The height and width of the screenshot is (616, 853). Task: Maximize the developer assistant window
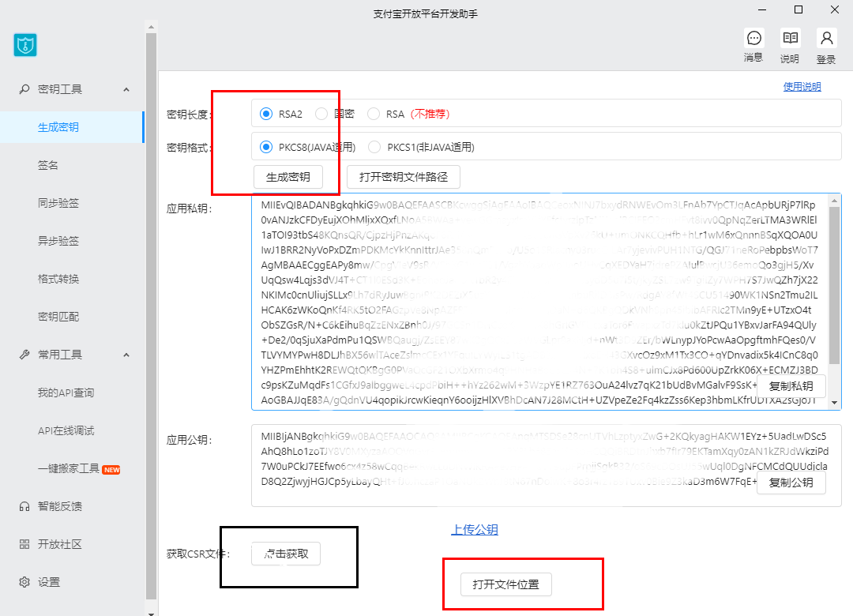click(799, 9)
